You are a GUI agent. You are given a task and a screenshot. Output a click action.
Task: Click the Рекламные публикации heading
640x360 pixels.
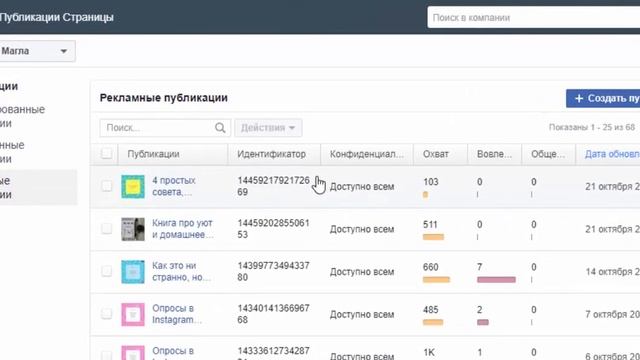[164, 98]
